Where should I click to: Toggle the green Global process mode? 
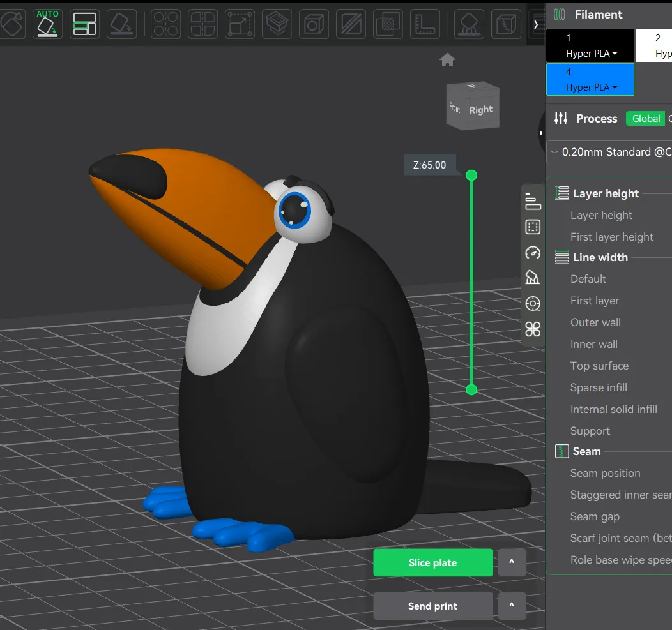645,119
